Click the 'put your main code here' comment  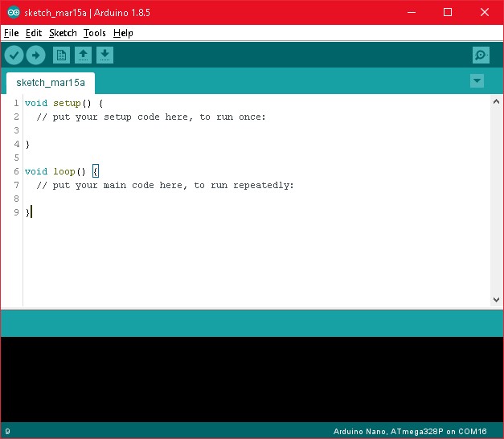(165, 185)
